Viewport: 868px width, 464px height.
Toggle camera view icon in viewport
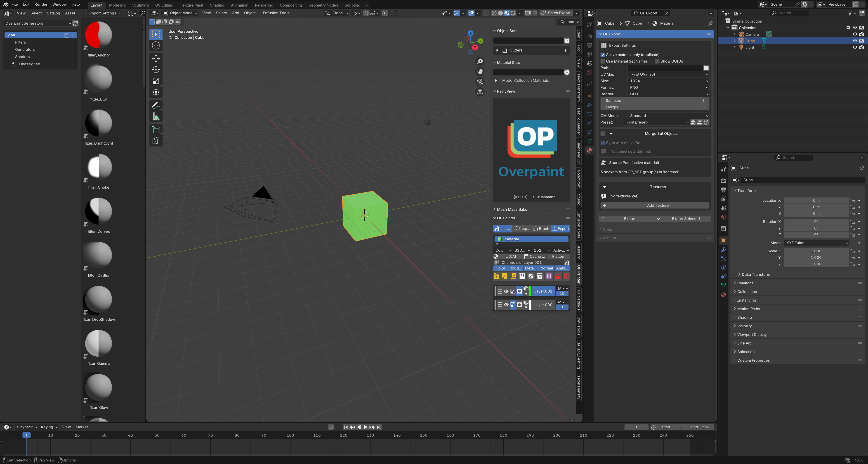pos(480,82)
